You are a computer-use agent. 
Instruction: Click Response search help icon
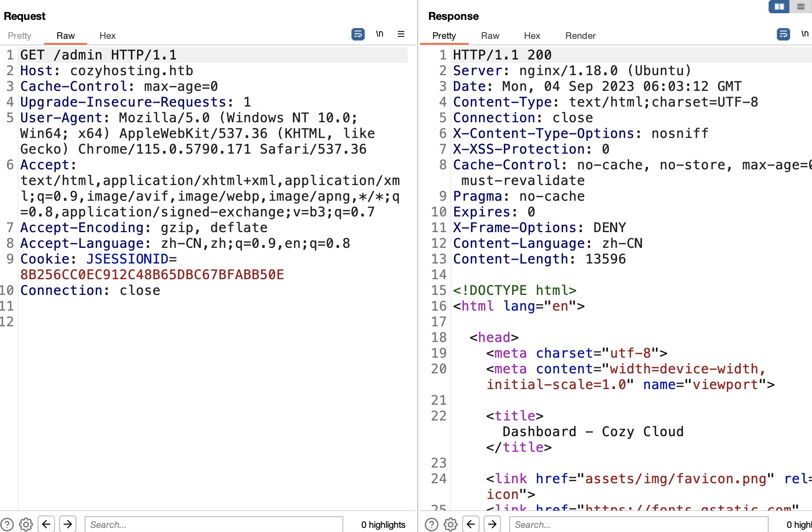[x=432, y=524]
